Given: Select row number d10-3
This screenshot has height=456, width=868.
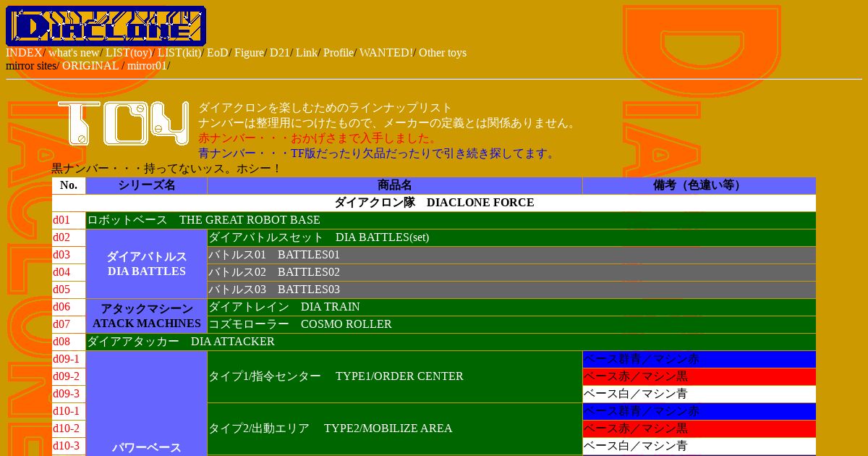Looking at the screenshot, I should [69, 446].
